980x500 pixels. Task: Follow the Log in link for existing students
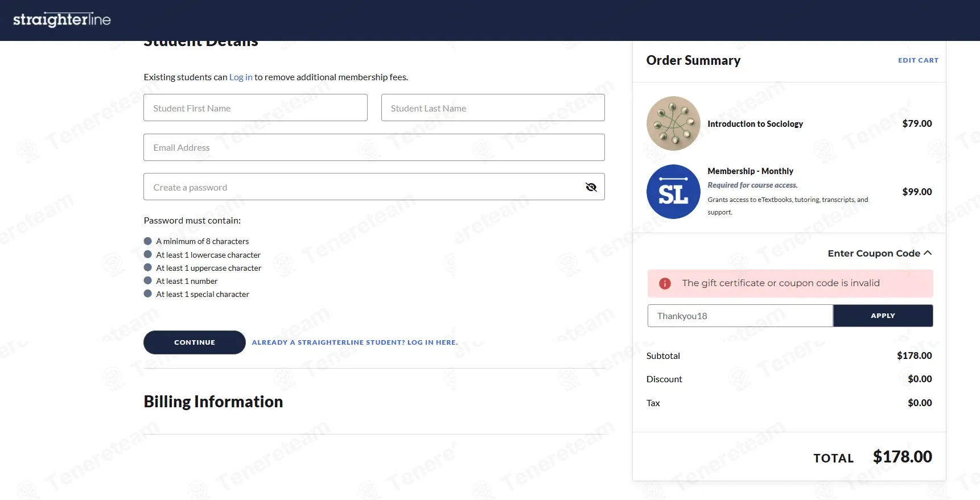(x=241, y=77)
